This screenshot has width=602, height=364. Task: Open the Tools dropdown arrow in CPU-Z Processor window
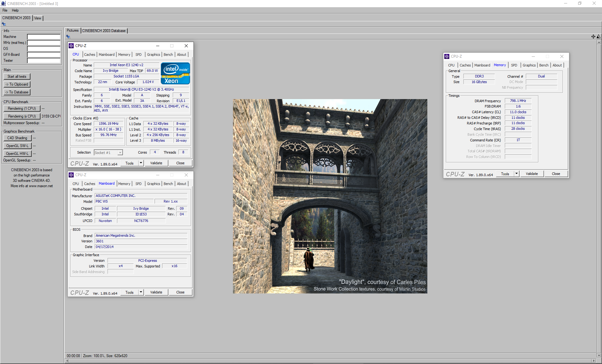[x=141, y=163]
